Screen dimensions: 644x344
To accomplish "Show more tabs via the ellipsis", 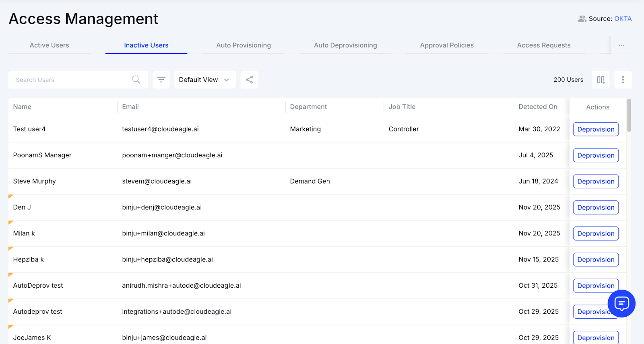I will click(x=621, y=45).
